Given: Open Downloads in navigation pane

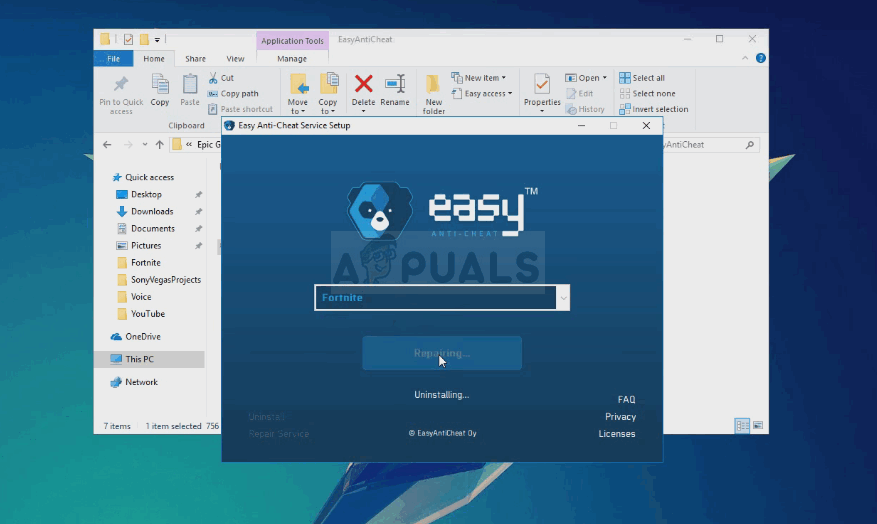Looking at the screenshot, I should point(145,211).
